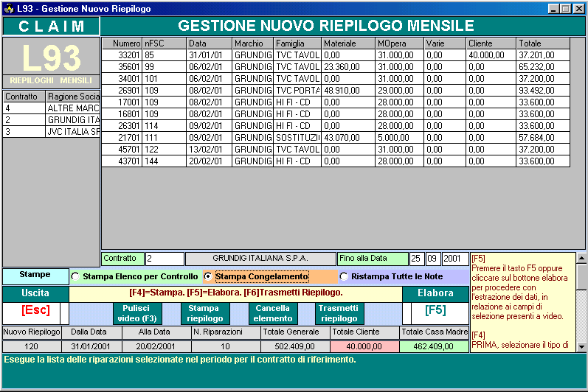Image resolution: width=588 pixels, height=392 pixels.
Task: Select repair row number 21701
Action: (x=336, y=138)
